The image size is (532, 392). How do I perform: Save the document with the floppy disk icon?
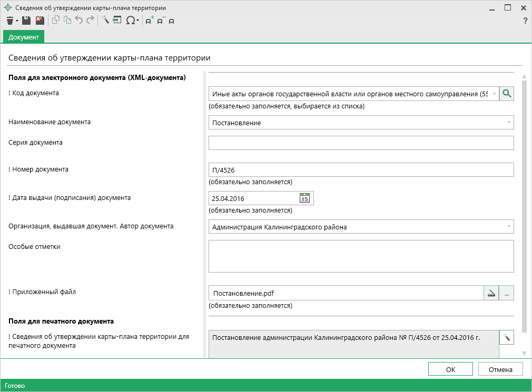[x=26, y=21]
